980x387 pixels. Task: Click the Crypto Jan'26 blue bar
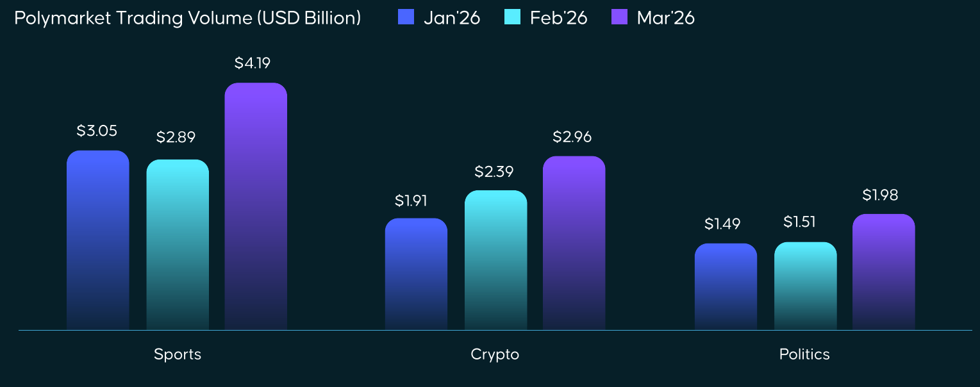[416, 274]
